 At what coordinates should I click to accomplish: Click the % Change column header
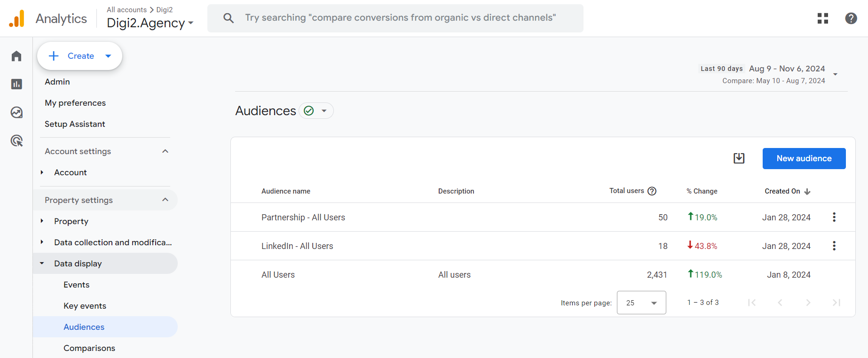702,191
